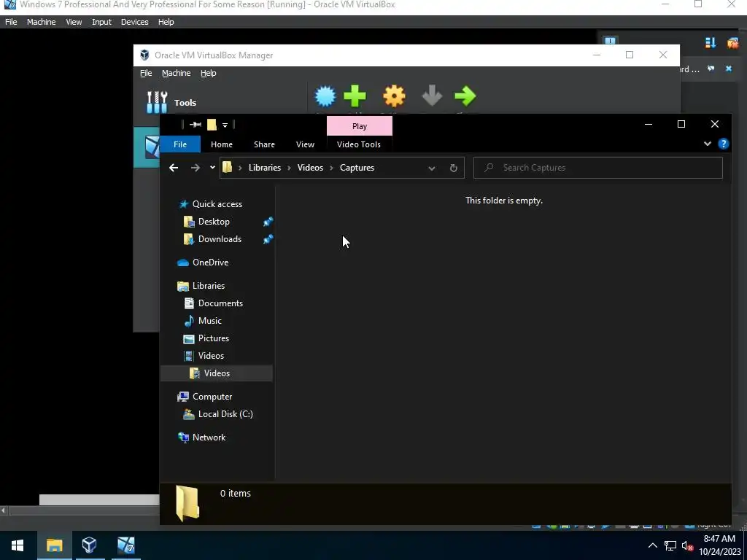The image size is (747, 560).
Task: Click the New machine starburst icon in VirtualBox Manager
Action: 325,97
